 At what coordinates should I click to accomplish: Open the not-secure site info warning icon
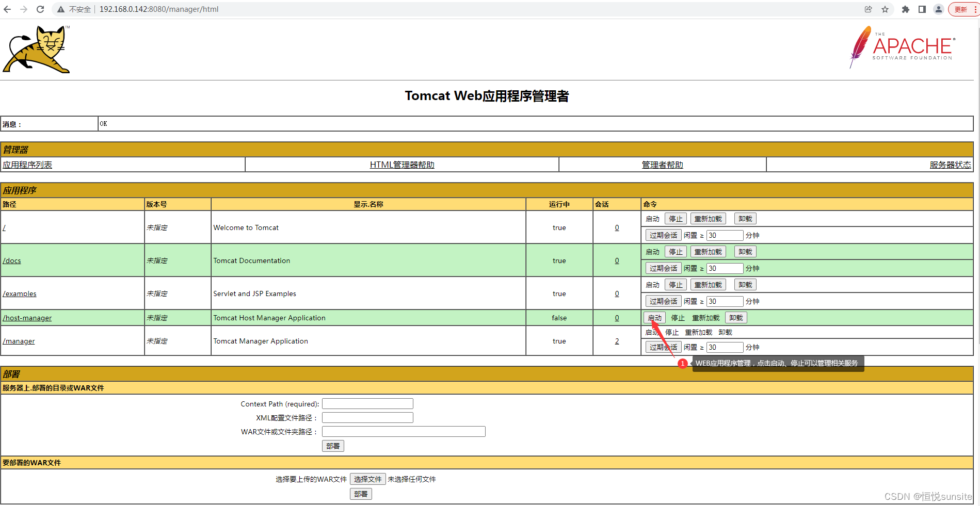tap(61, 9)
